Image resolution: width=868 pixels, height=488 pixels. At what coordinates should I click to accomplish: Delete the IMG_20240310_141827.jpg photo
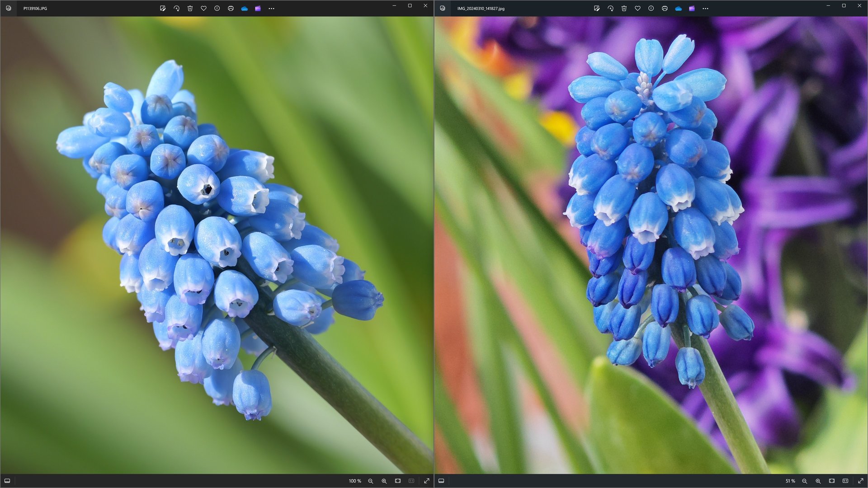pyautogui.click(x=624, y=8)
